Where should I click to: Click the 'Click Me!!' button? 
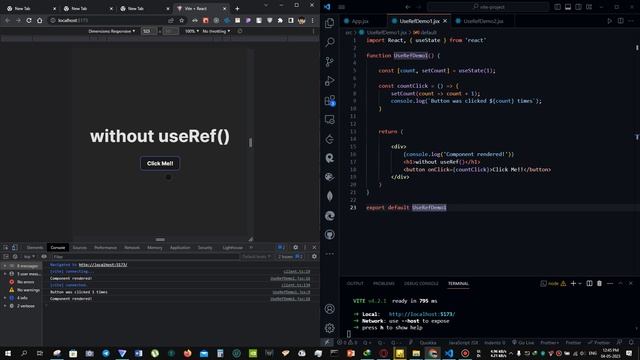pyautogui.click(x=160, y=163)
